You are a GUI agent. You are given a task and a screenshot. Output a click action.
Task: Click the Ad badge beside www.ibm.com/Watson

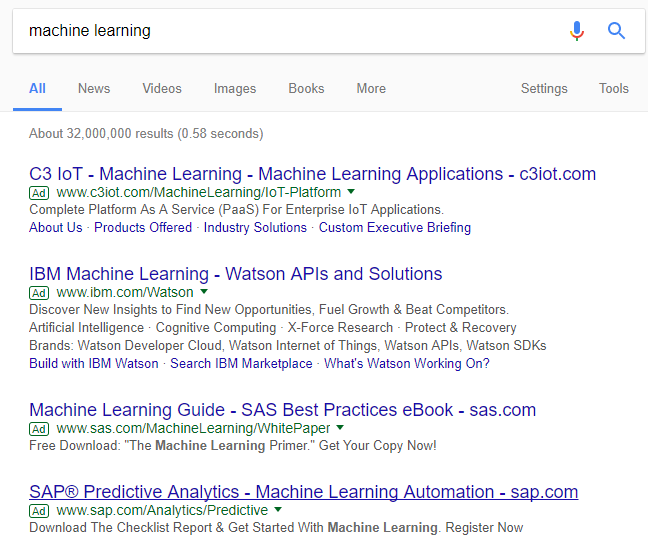39,293
